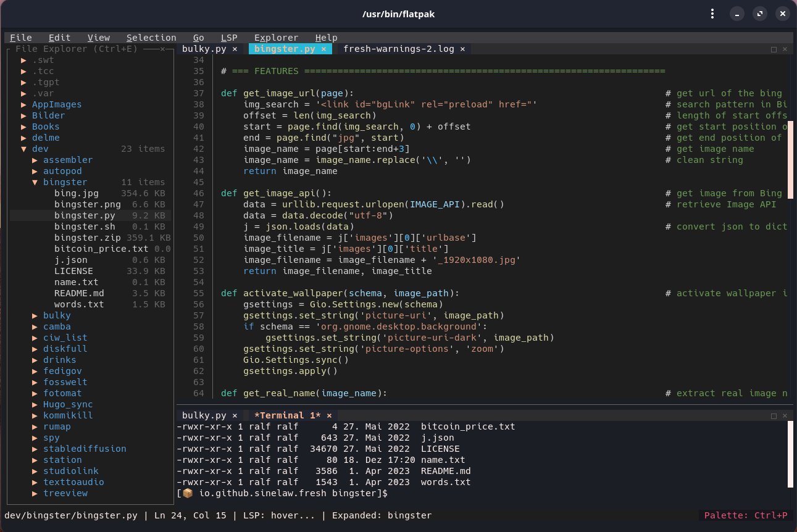Close the bingster.py editor tab

(x=323, y=49)
